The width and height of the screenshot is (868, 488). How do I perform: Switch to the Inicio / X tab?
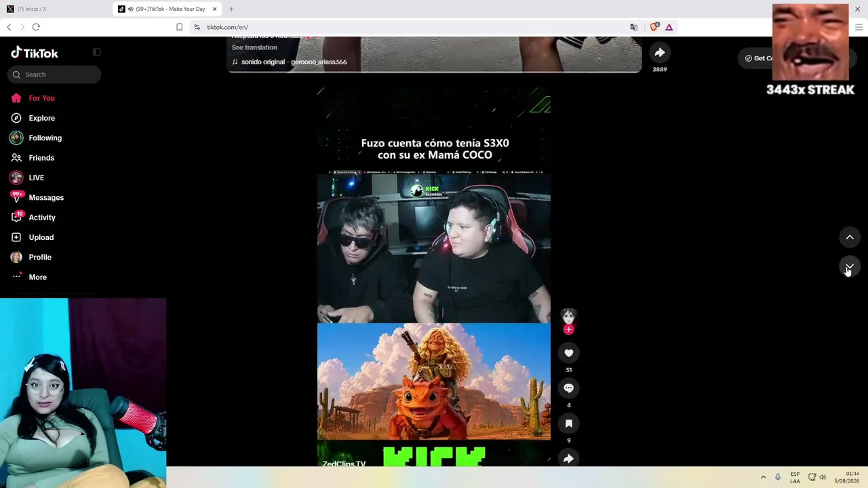[31, 9]
